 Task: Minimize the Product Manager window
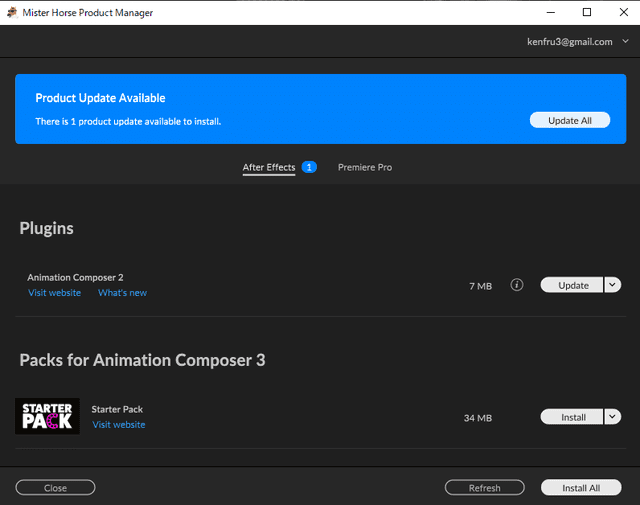[x=551, y=12]
